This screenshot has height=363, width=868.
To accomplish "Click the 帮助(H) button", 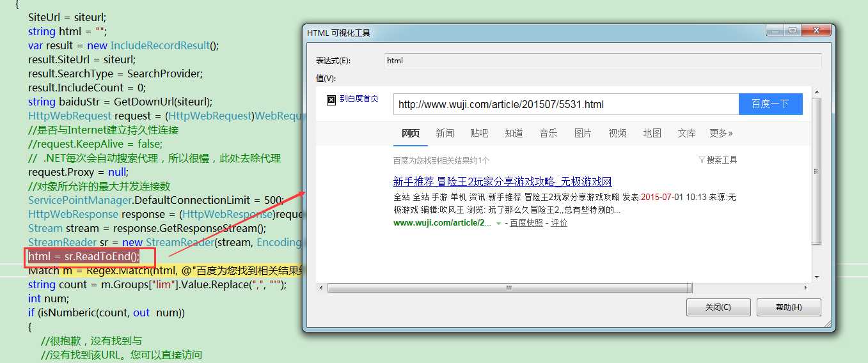I will 789,307.
